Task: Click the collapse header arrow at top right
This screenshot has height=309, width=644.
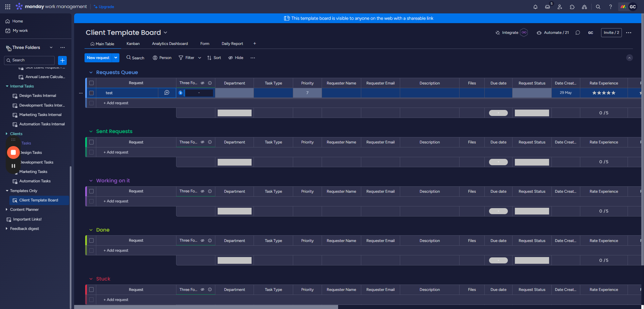Action: pos(630,58)
